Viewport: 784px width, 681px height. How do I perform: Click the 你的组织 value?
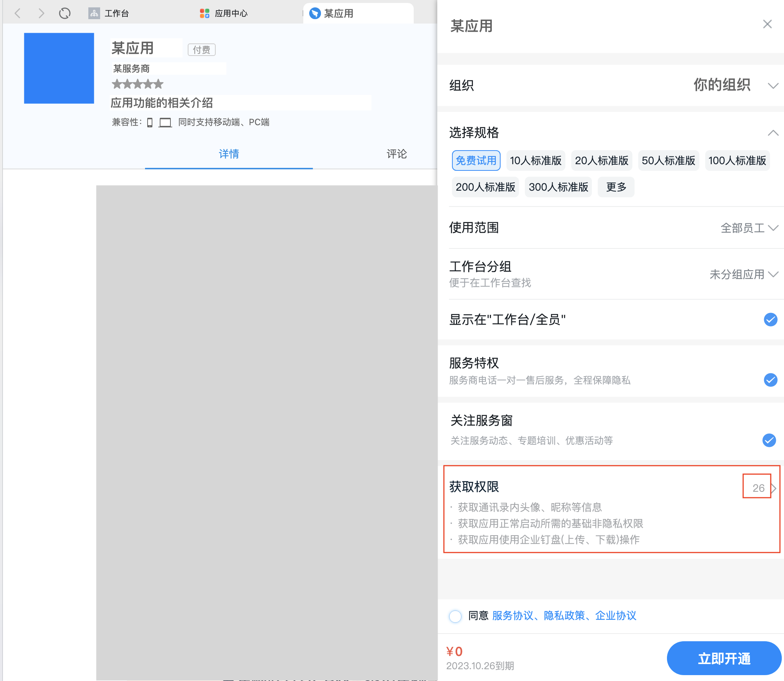click(722, 85)
